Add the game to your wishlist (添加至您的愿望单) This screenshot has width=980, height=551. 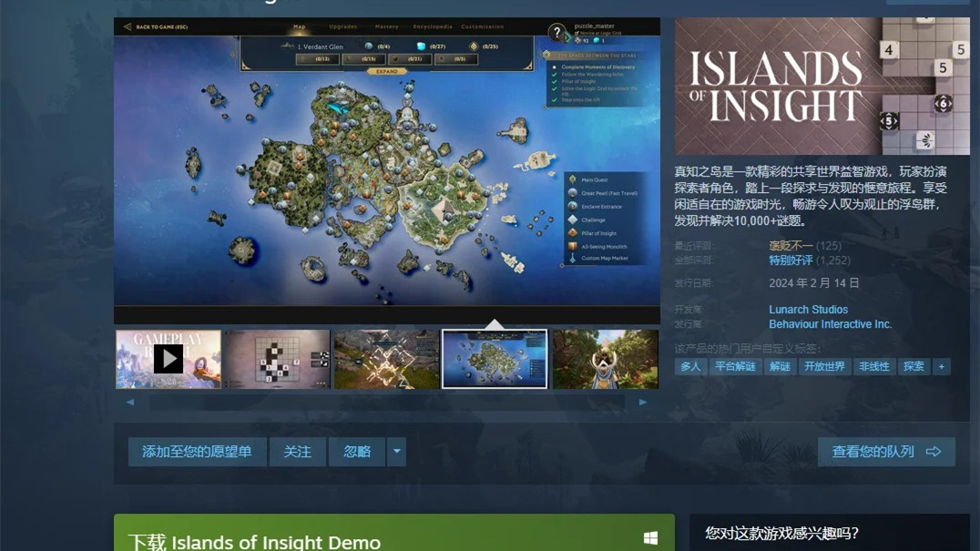[x=197, y=452]
